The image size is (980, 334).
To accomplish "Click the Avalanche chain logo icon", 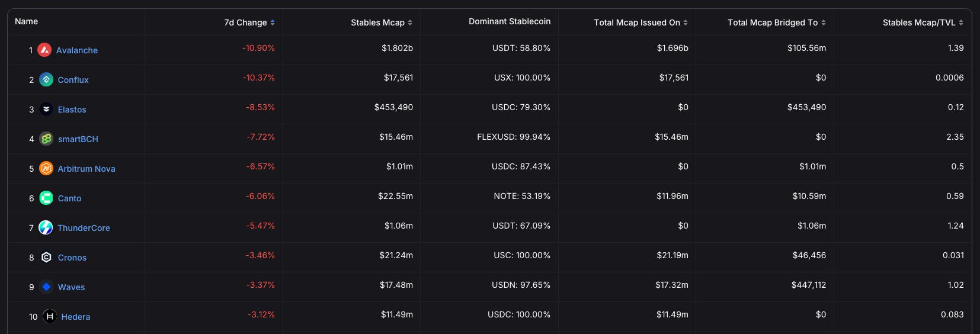I will 44,50.
